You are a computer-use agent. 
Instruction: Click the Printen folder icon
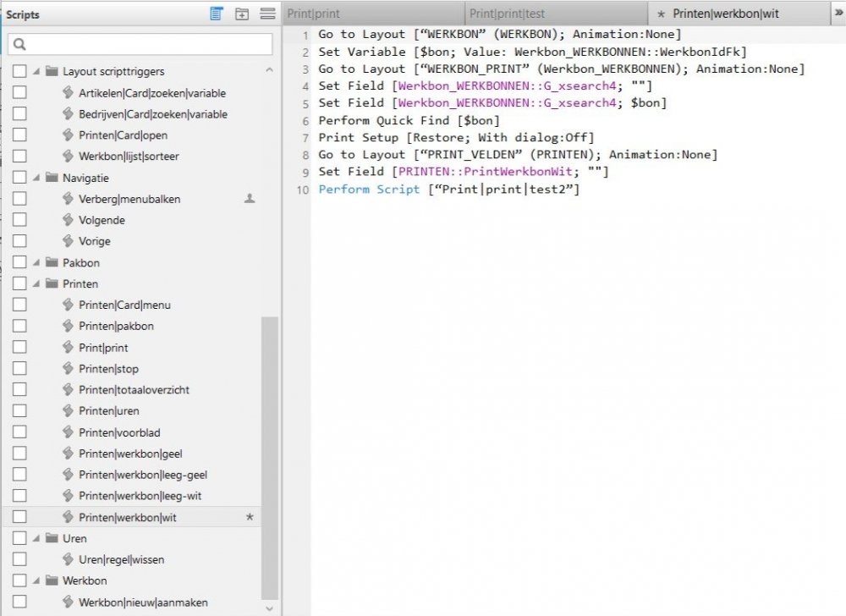coord(52,284)
